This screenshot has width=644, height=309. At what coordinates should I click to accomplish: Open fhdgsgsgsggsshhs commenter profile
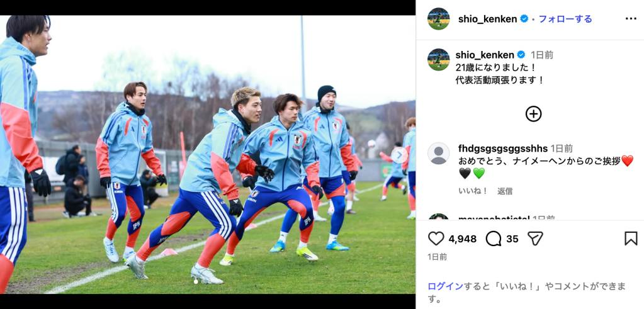503,149
